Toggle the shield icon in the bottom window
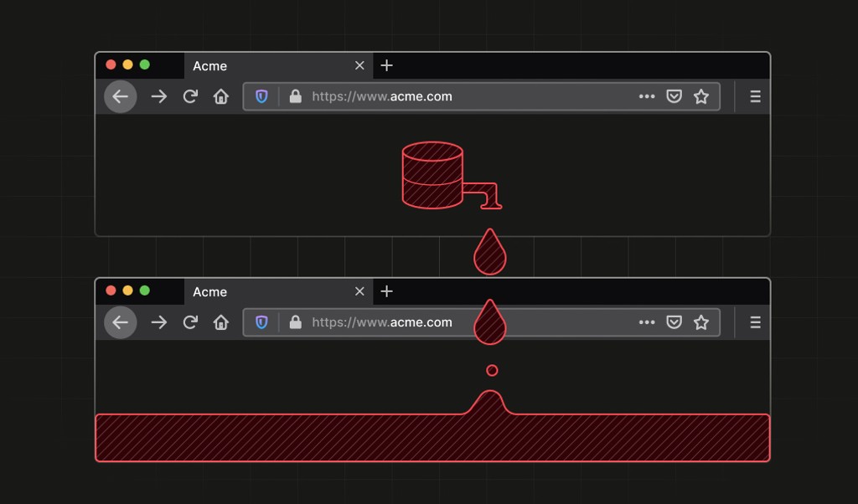The image size is (858, 504). (x=261, y=322)
